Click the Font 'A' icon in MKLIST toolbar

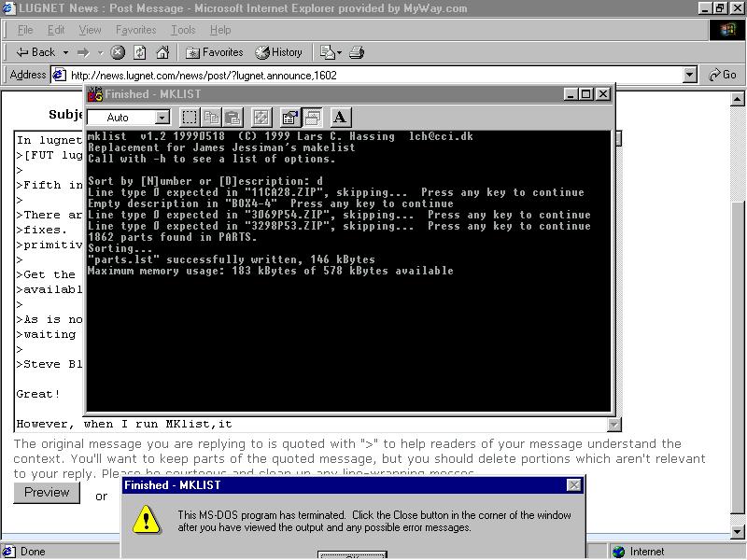(x=340, y=118)
